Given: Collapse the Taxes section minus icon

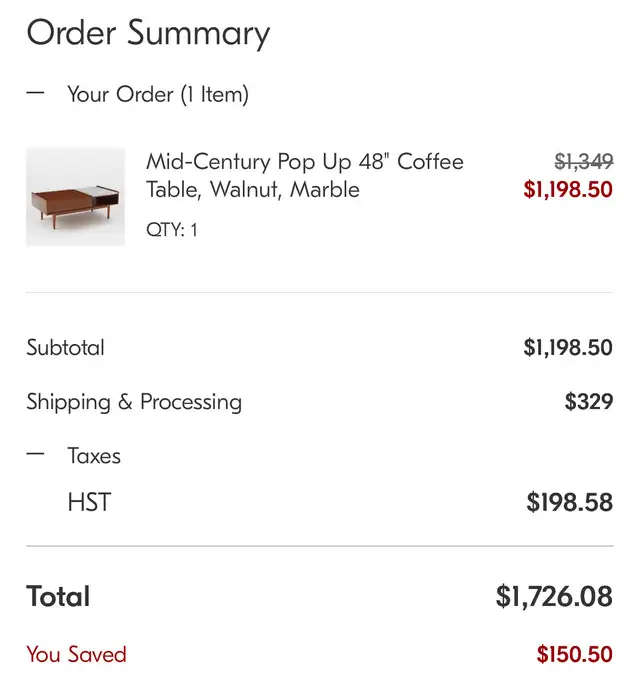Looking at the screenshot, I should pos(35,454).
